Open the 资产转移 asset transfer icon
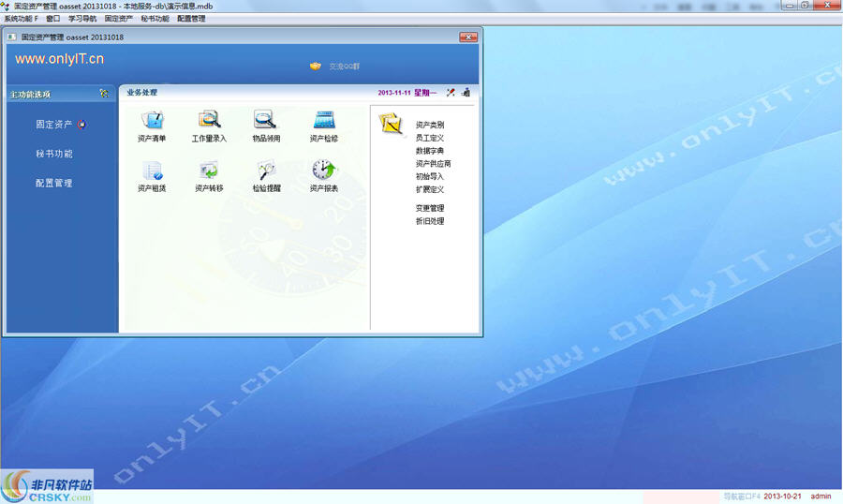Viewport: 843px width, 504px height. coord(209,170)
